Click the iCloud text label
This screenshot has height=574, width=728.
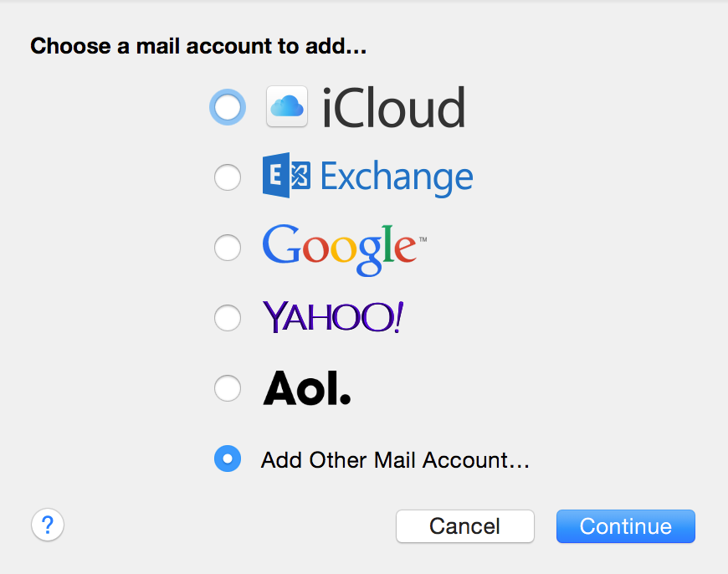(393, 107)
